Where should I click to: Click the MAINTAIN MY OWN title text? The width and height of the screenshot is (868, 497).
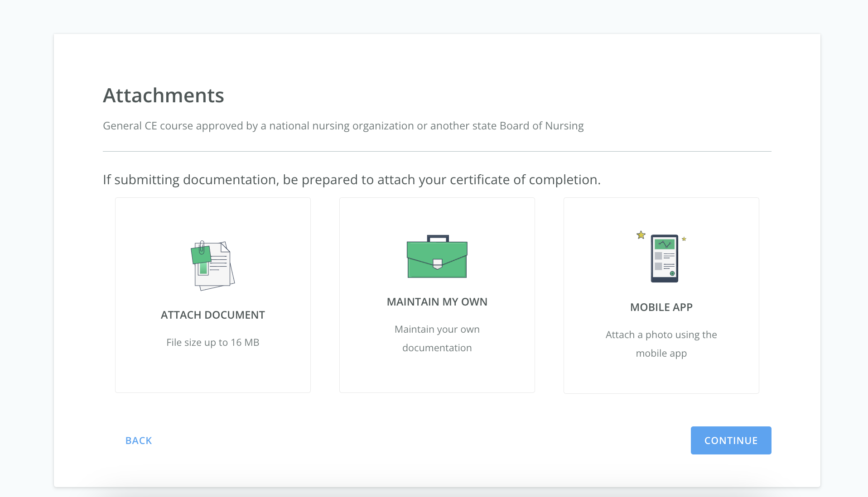pos(437,302)
